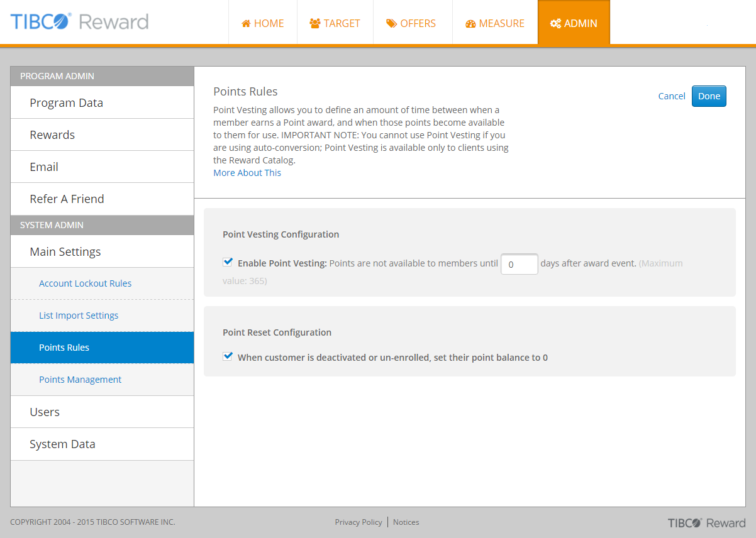Toggle the point balance reset checkbox
Viewport: 756px width, 538px height.
[228, 356]
